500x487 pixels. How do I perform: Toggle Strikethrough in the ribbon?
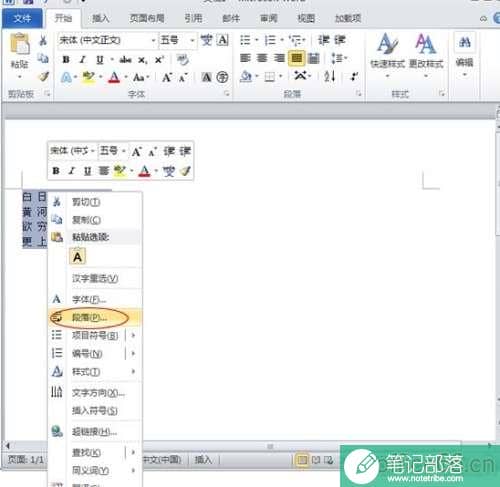125,60
